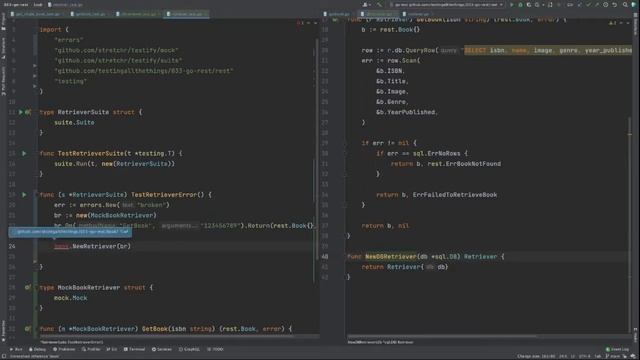Toggle the Debug tool window
The width and height of the screenshot is (640, 360).
[38, 349]
